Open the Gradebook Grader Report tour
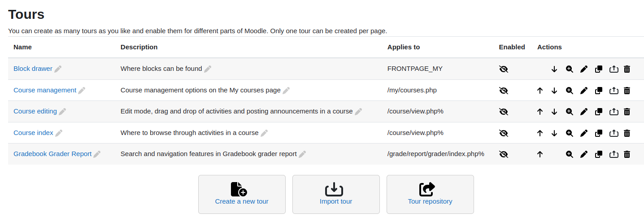 pos(52,154)
